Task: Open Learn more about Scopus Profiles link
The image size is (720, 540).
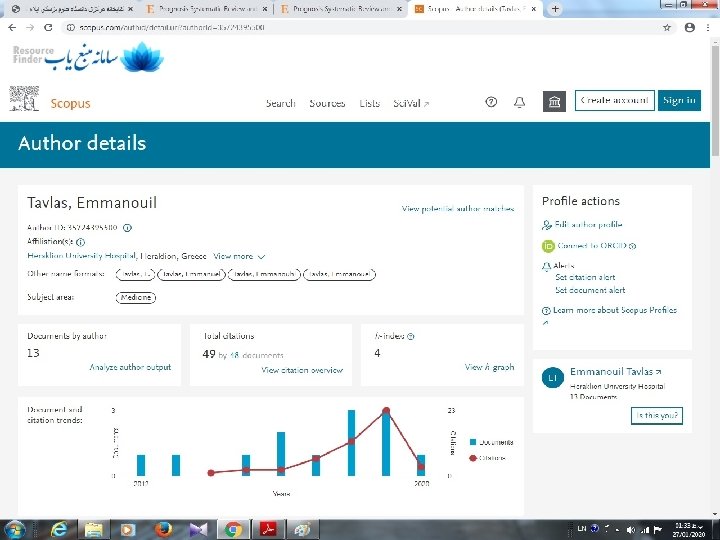Action: (614, 310)
